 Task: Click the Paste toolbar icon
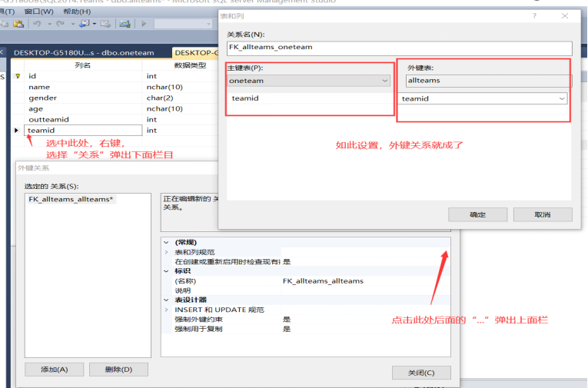18,24
